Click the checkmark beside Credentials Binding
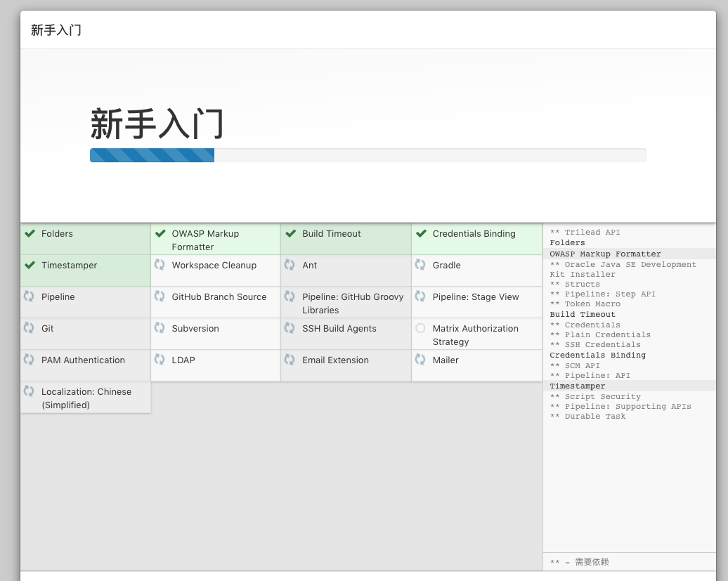Image resolution: width=728 pixels, height=581 pixels. (x=421, y=234)
